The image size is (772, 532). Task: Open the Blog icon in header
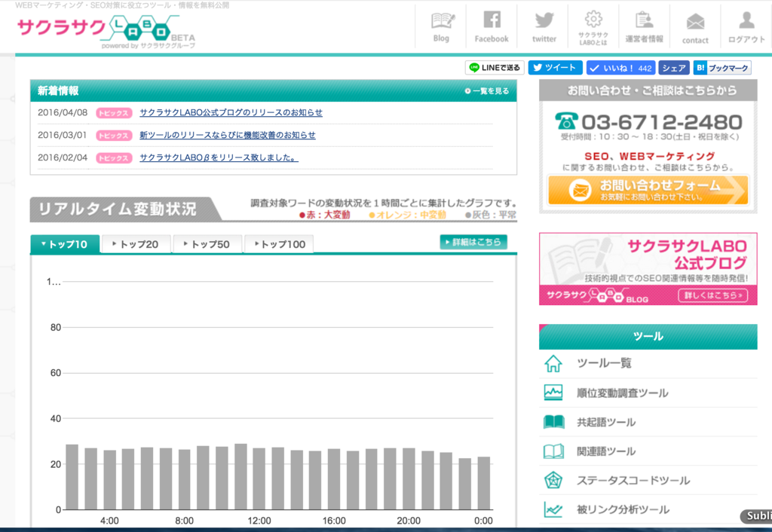pyautogui.click(x=442, y=21)
